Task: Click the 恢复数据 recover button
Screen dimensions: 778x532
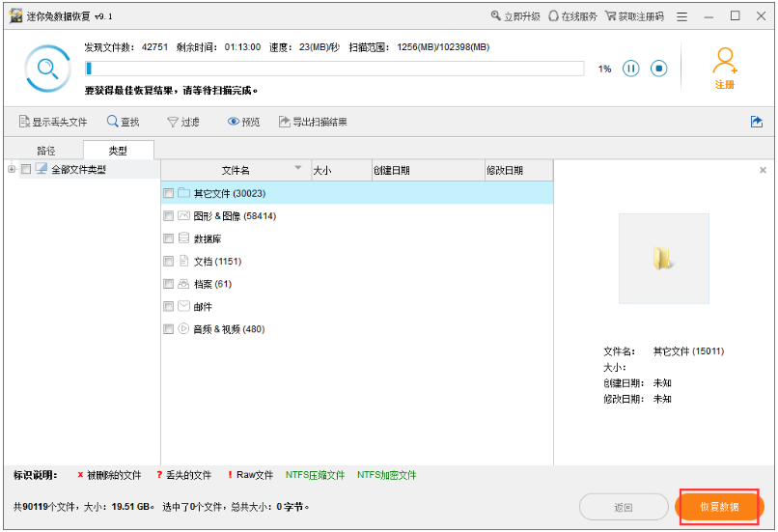Action: click(x=719, y=507)
